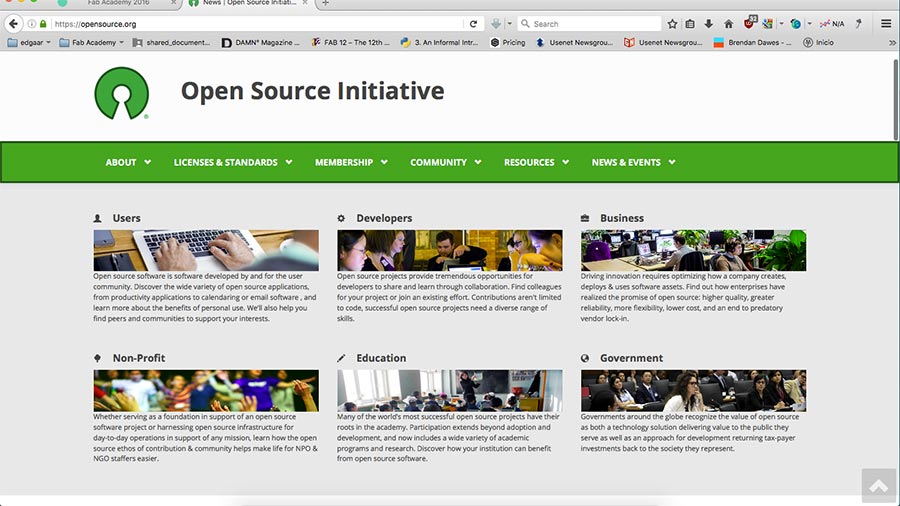Click the Non-Profit heading icon
Screen dimensions: 900x506
pyautogui.click(x=98, y=358)
